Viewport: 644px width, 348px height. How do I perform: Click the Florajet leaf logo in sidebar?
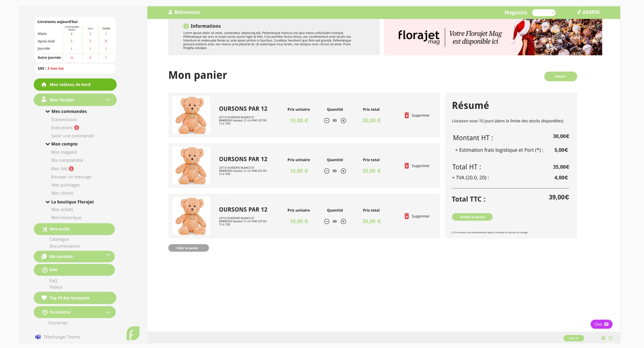pos(133,333)
